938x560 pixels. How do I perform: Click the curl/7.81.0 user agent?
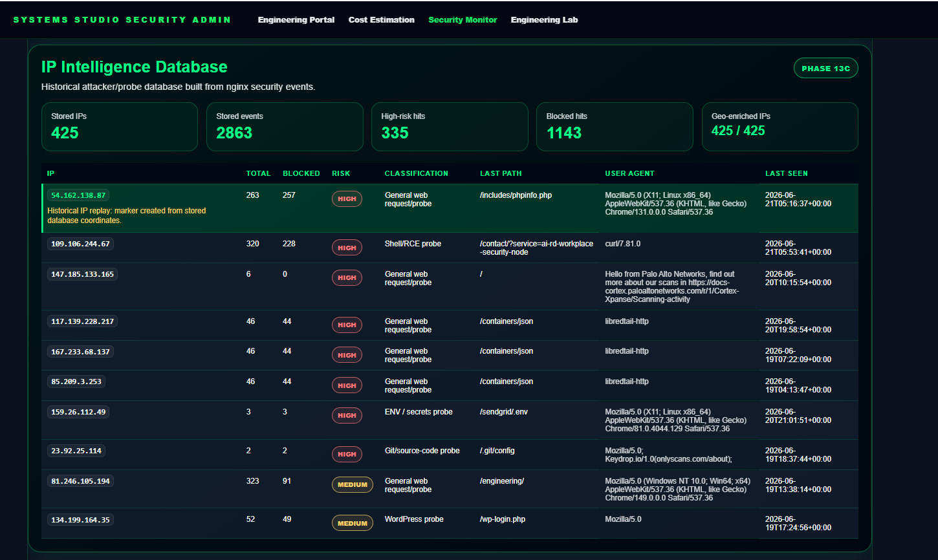(623, 244)
